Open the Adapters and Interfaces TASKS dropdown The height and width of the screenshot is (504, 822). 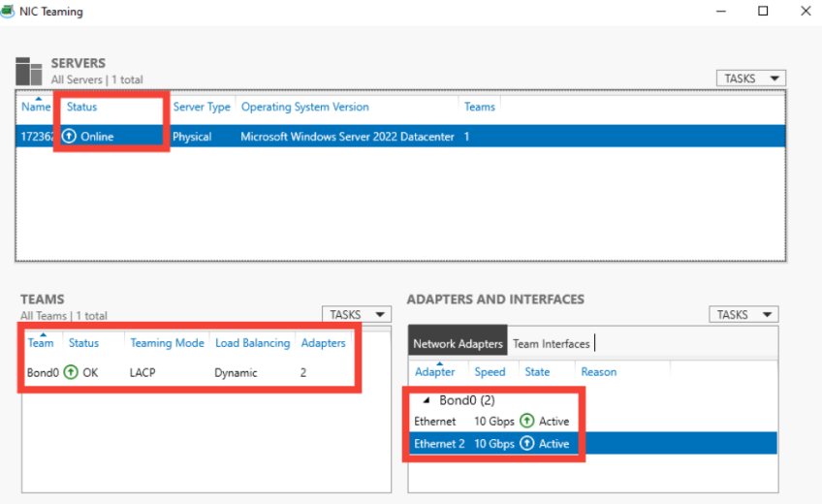[743, 314]
